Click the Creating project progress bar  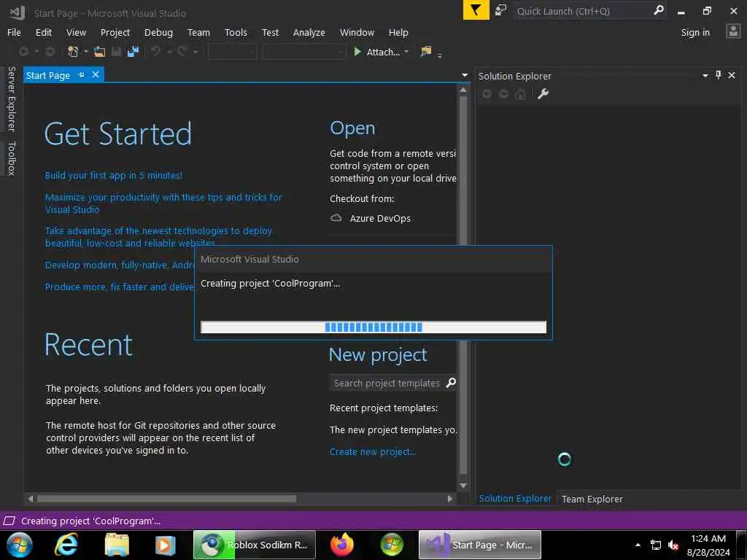(x=373, y=327)
